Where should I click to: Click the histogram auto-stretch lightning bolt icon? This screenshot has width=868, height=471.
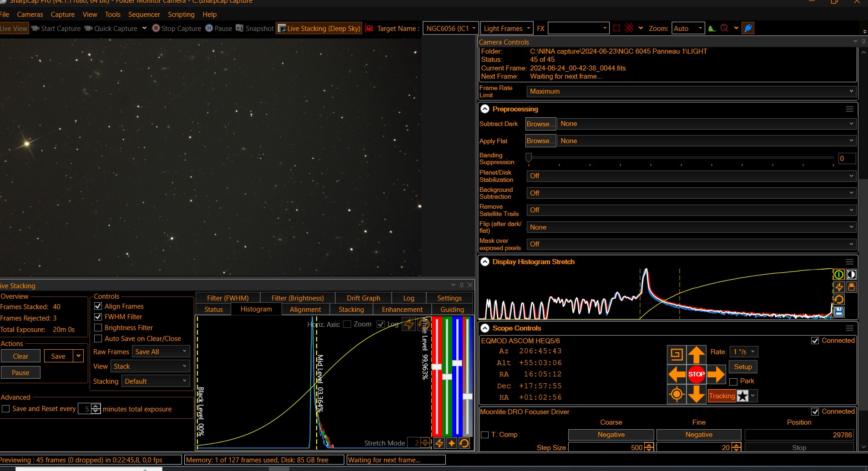(x=839, y=287)
